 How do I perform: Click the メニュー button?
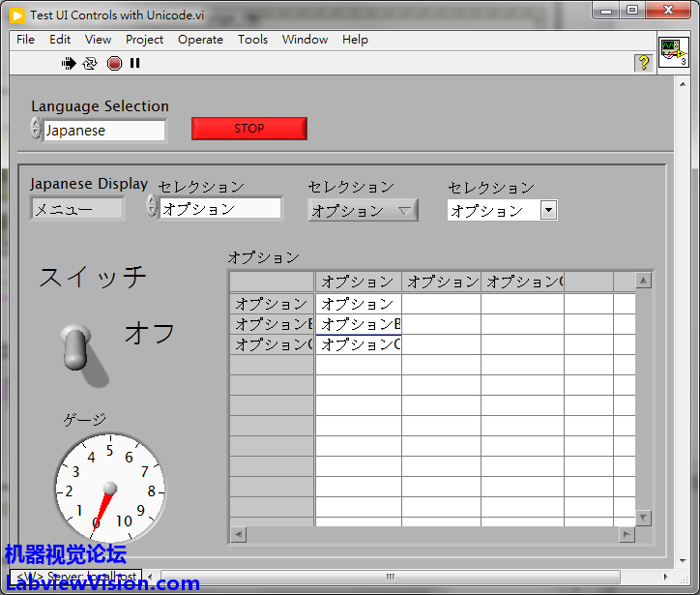pos(77,208)
